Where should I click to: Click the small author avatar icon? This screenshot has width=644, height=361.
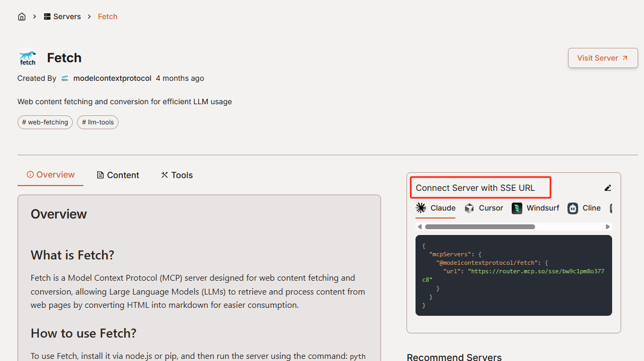pyautogui.click(x=65, y=78)
